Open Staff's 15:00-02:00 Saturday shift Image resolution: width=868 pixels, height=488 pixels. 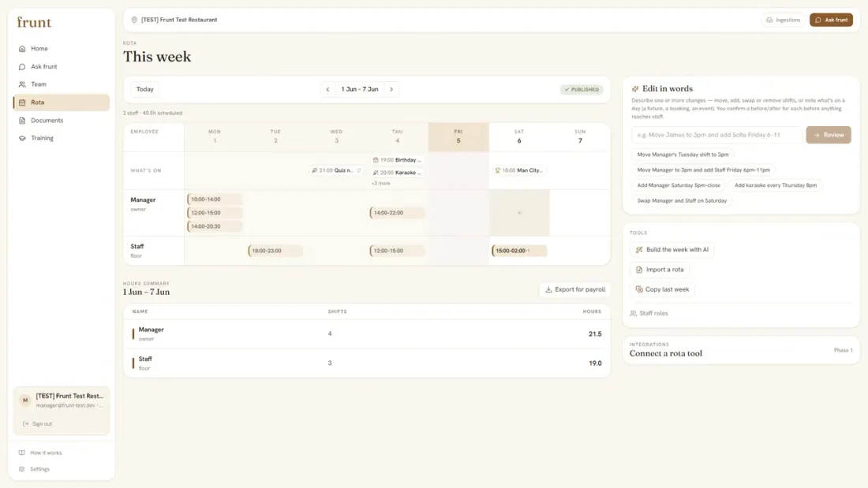[x=519, y=251]
